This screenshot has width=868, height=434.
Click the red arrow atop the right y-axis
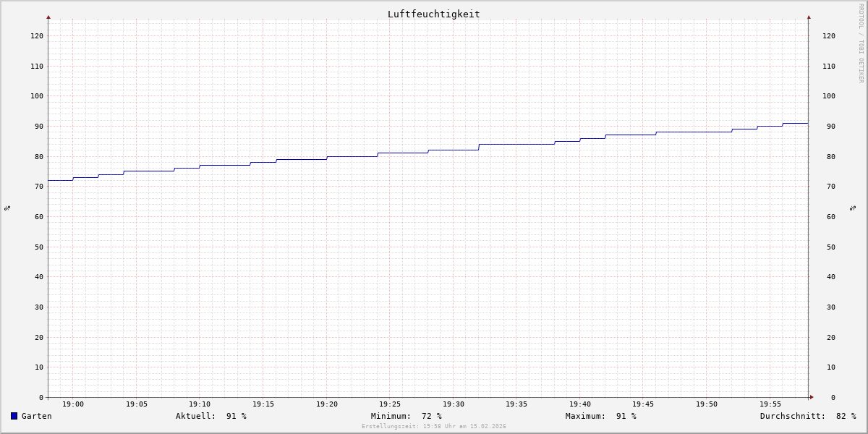[809, 17]
